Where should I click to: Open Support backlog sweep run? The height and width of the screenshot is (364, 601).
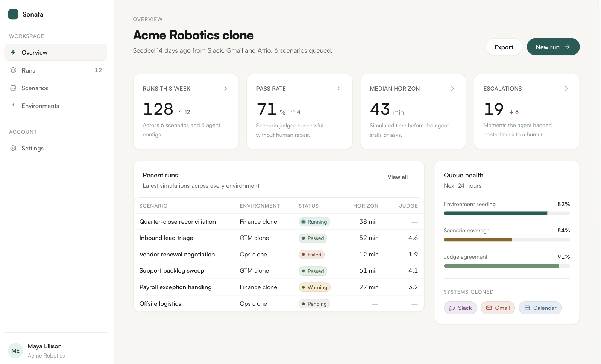(x=279, y=271)
